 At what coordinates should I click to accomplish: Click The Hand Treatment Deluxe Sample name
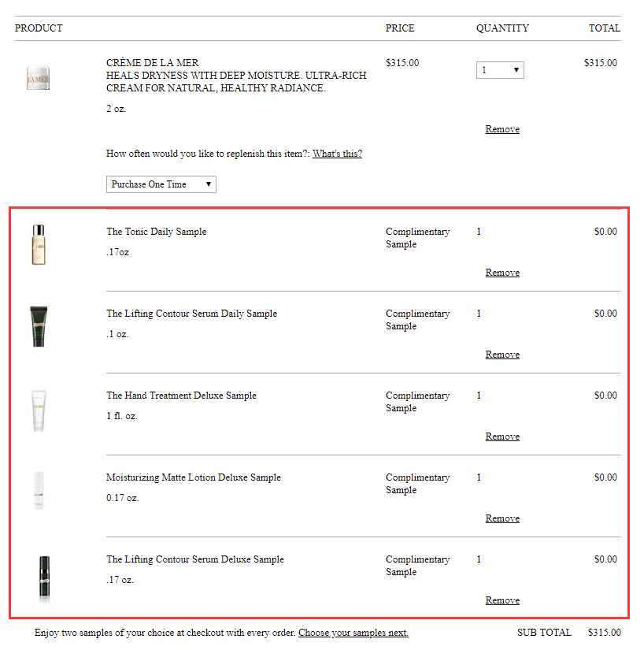[182, 396]
